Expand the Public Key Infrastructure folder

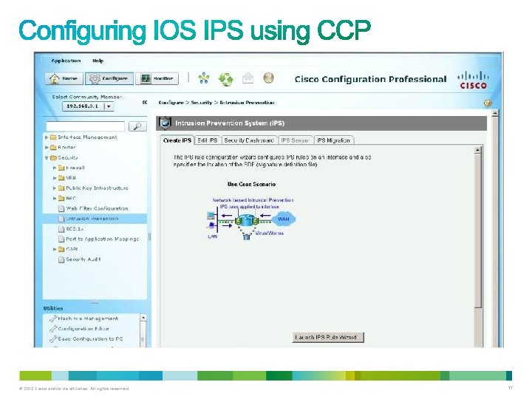[55, 188]
